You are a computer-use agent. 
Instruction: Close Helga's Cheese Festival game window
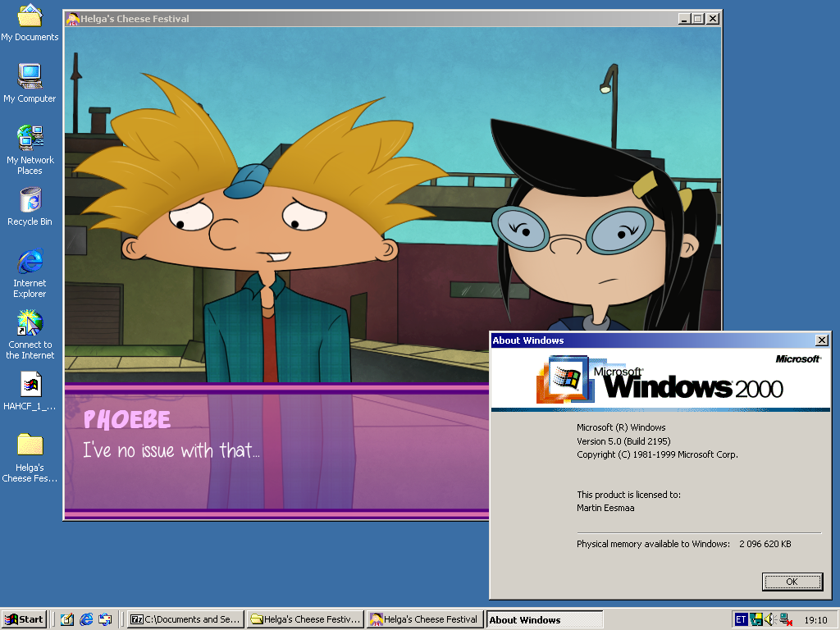pyautogui.click(x=713, y=19)
